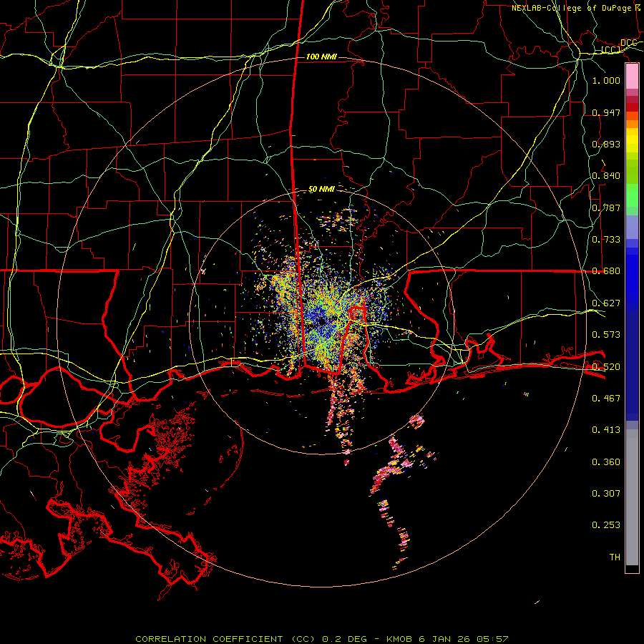
Task: Click the 0.360 legend value
Action: pyautogui.click(x=606, y=462)
